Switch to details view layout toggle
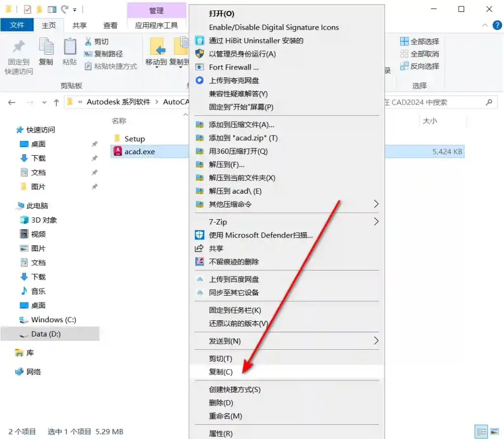Screen dimensions: 504x439 pos(481,432)
